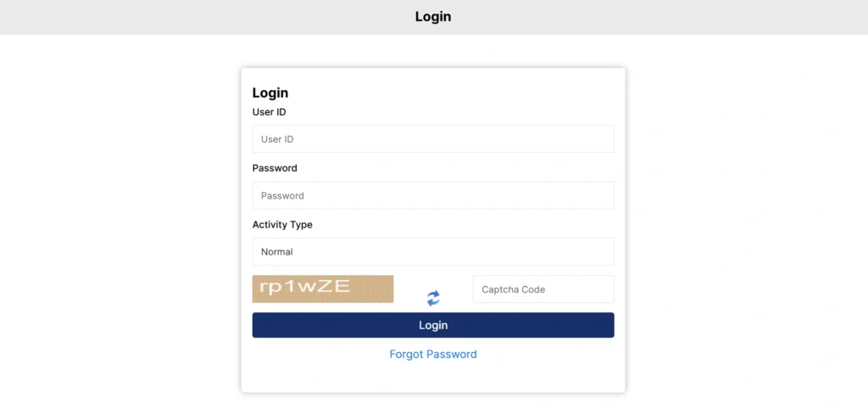
Task: Click the Password field label
Action: click(275, 168)
